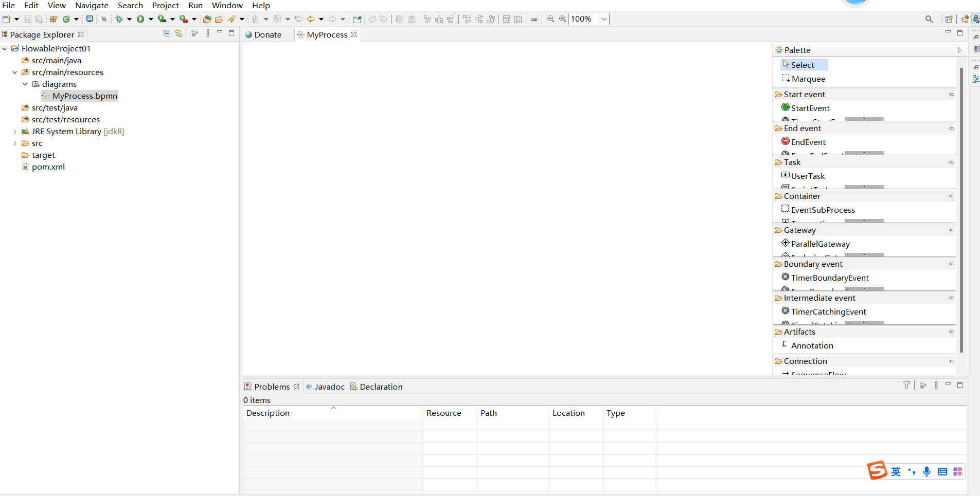
Task: Start debugging with the bug toolbar icon
Action: (x=119, y=19)
